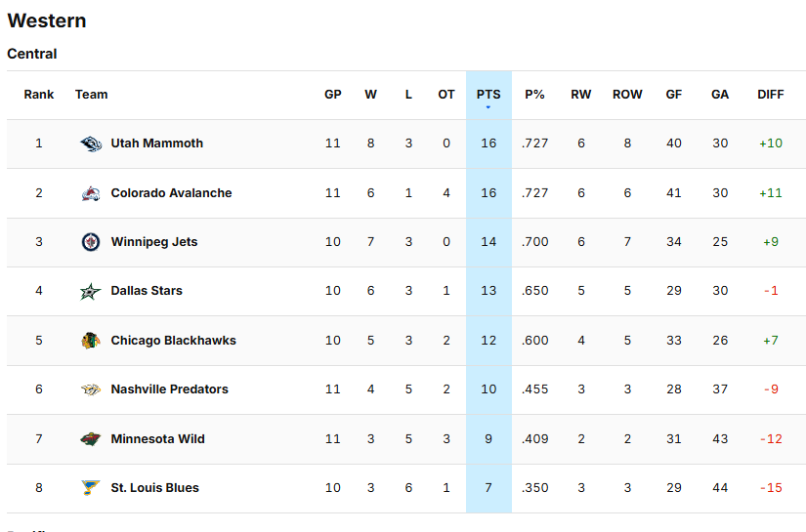Click the Chicago Blackhawks logo icon

(91, 341)
